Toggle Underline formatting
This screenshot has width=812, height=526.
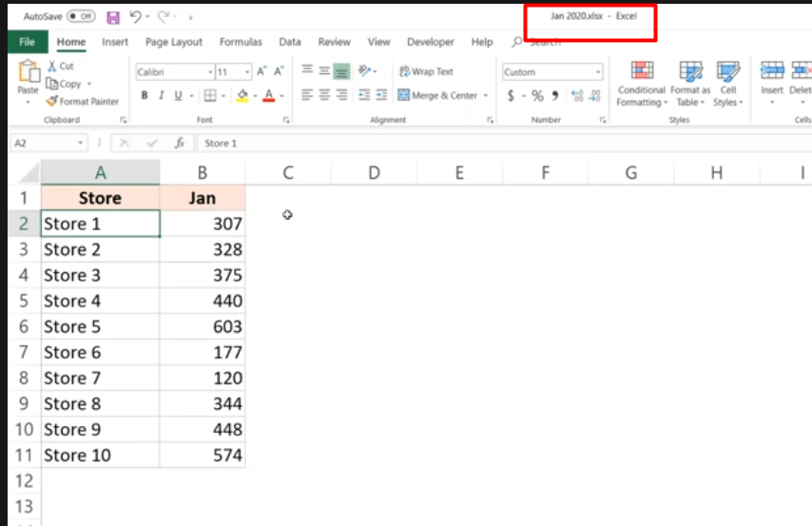178,95
